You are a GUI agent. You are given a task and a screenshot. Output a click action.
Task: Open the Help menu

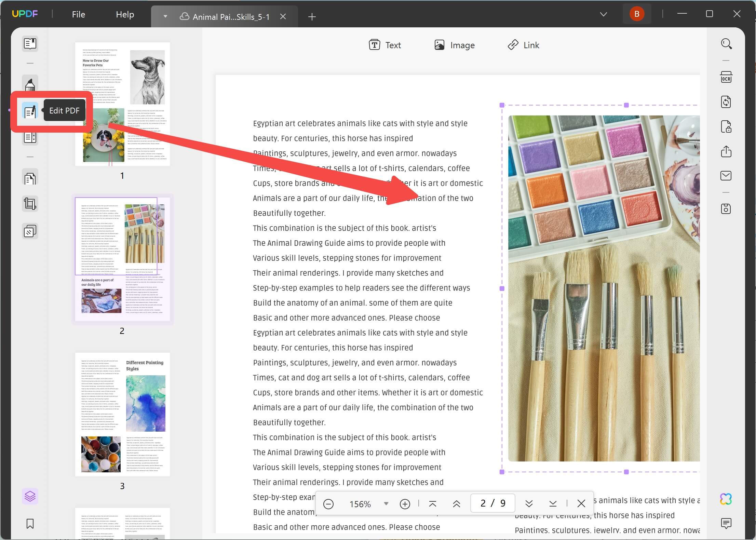tap(124, 14)
